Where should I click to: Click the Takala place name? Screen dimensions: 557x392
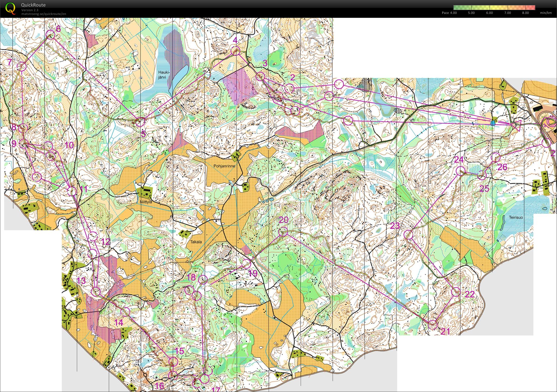tap(196, 242)
